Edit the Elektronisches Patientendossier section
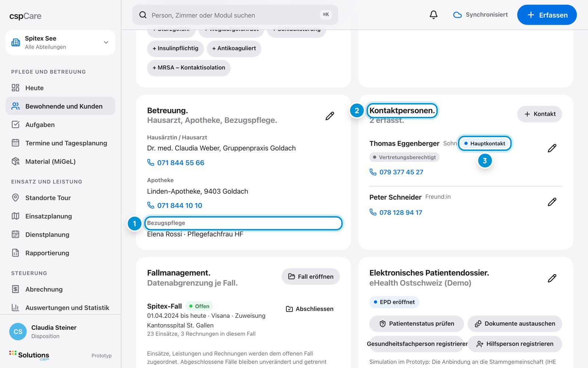Viewport: 588px width, 368px height. 552,278
